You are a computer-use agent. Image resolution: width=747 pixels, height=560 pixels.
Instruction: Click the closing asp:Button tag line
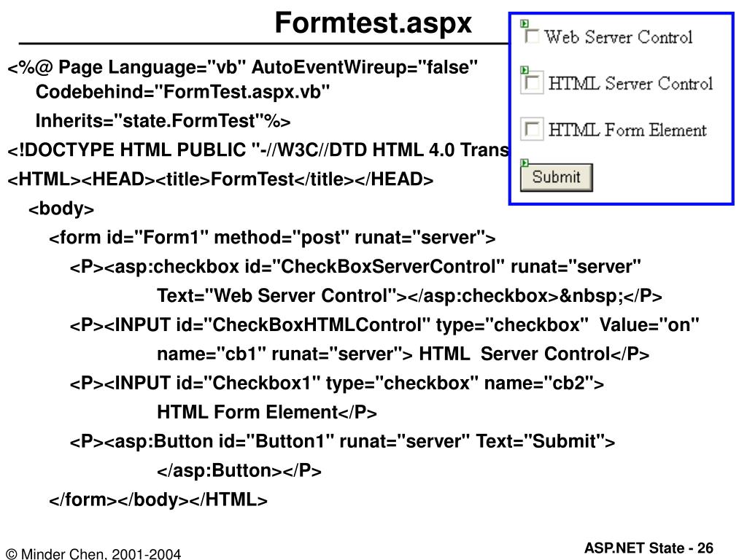(239, 470)
